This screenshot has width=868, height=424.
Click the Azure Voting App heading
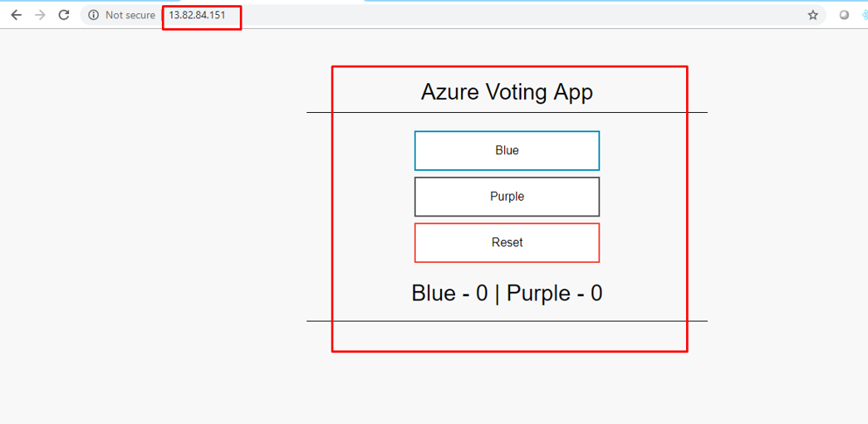click(x=507, y=92)
